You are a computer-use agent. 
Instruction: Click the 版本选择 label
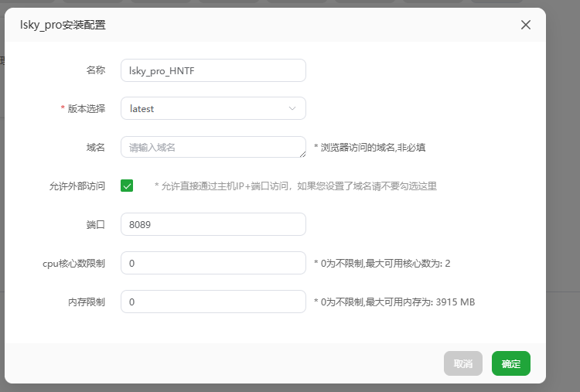86,109
